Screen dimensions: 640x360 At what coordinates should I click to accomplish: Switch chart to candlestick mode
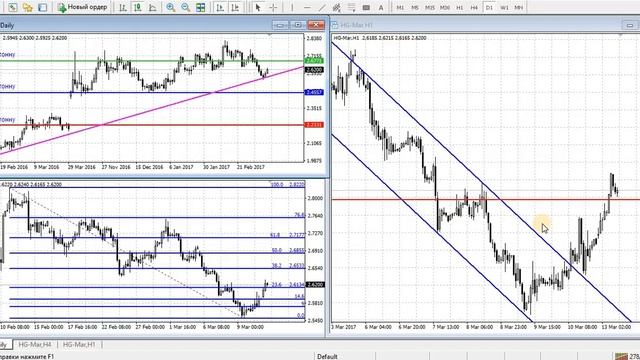[x=138, y=7]
